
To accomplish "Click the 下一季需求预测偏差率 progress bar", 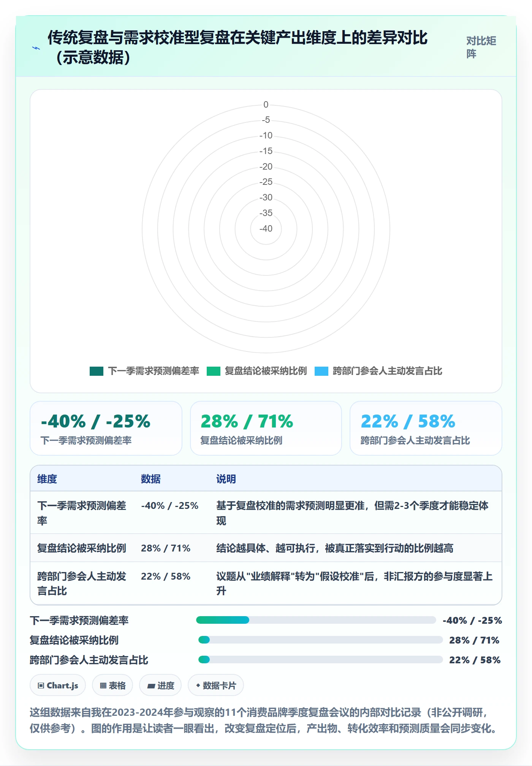I will (x=316, y=620).
